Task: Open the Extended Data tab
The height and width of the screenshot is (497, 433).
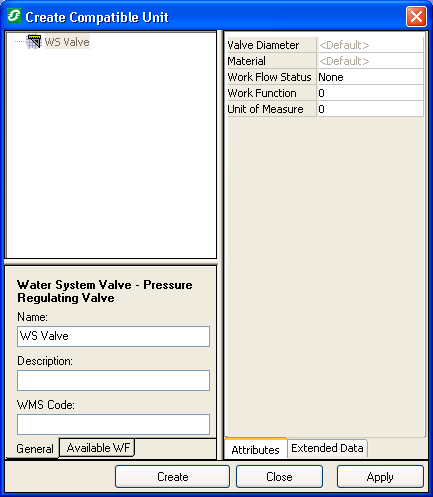Action: [327, 448]
